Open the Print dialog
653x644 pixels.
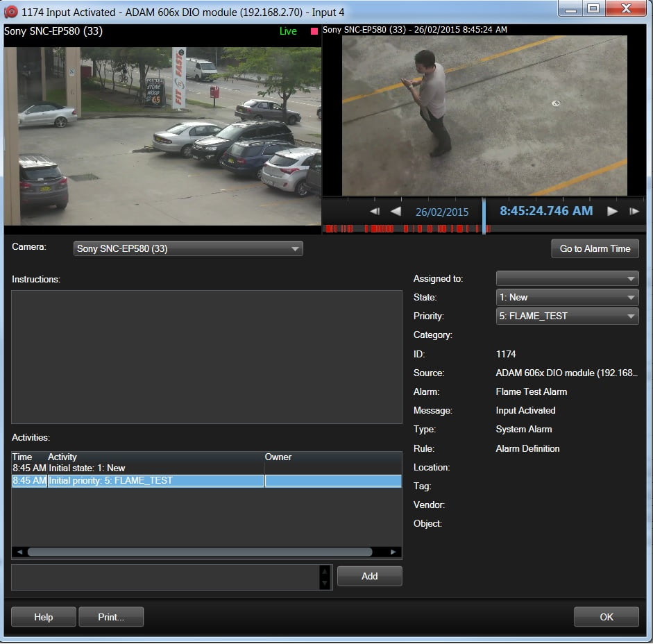111,617
